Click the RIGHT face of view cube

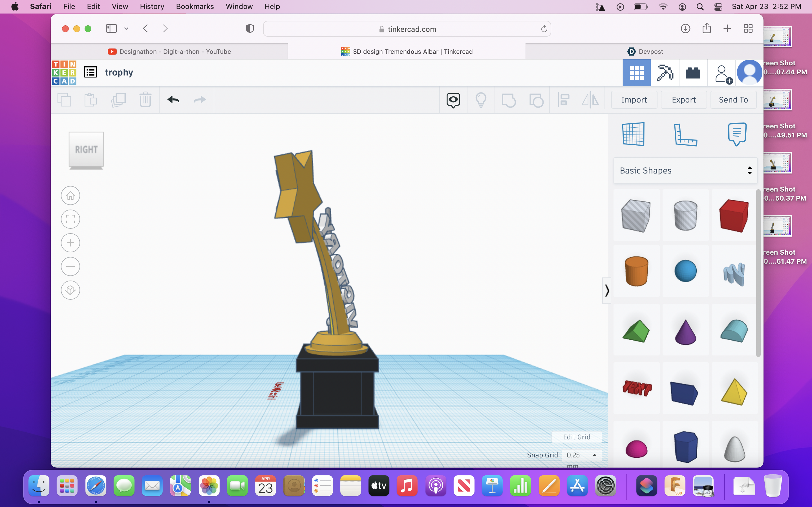point(86,150)
